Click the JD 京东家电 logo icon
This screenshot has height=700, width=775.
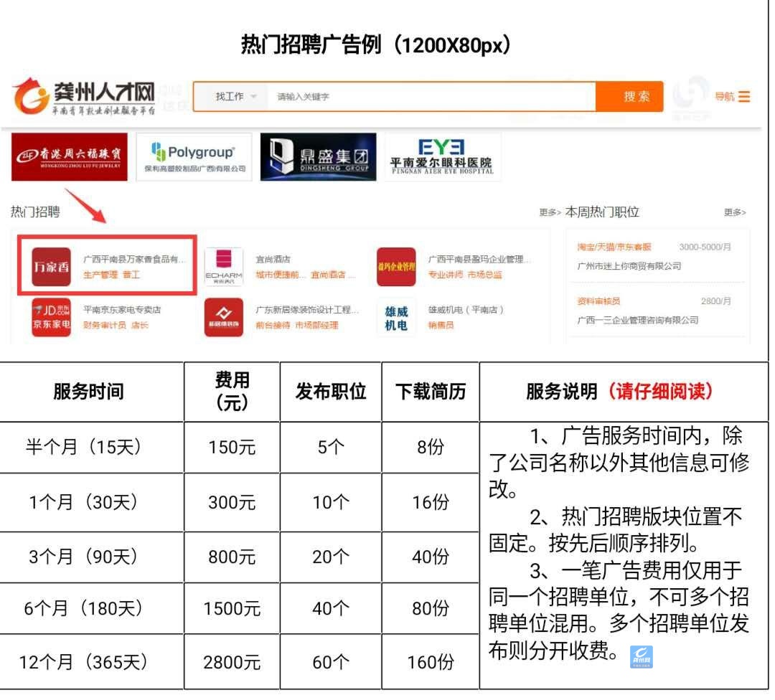pos(52,318)
